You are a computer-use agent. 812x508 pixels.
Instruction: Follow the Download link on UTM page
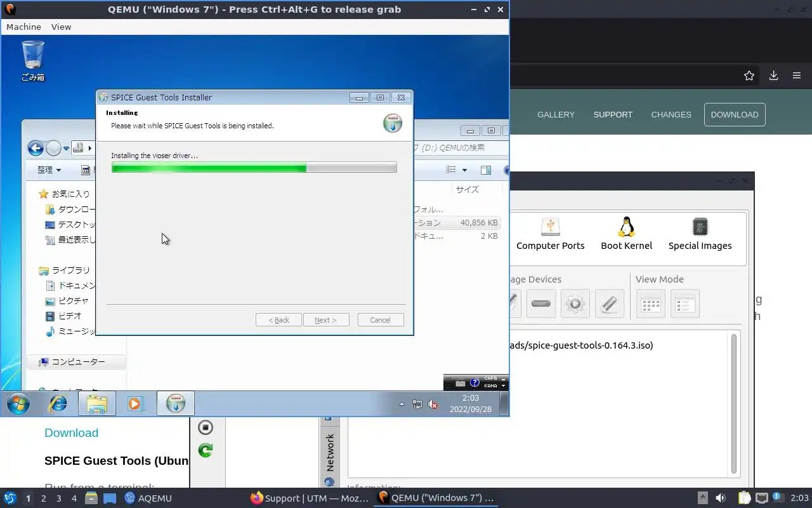click(x=71, y=432)
